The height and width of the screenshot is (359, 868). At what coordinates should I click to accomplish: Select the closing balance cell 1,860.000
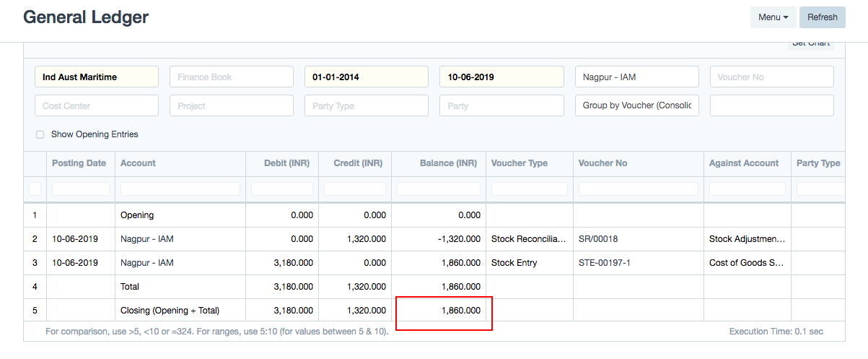coord(444,311)
